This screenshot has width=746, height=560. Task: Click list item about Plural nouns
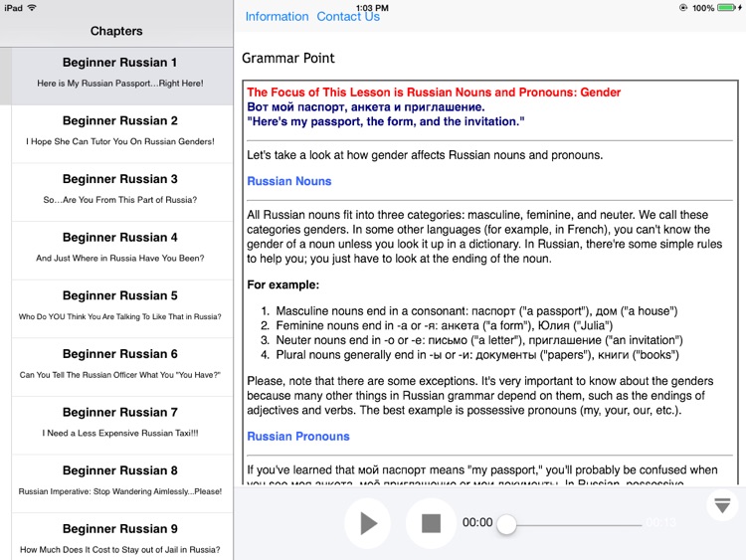click(477, 355)
